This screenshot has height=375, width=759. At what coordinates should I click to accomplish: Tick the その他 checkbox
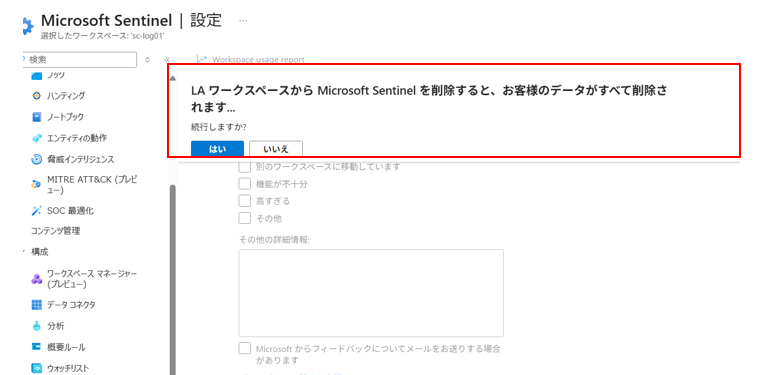tap(244, 218)
